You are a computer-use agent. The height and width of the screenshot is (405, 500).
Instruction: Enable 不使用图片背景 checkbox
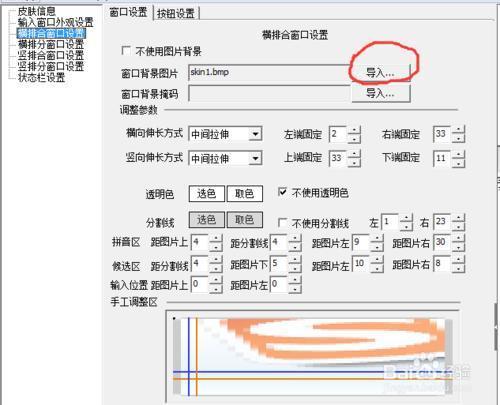[x=126, y=51]
